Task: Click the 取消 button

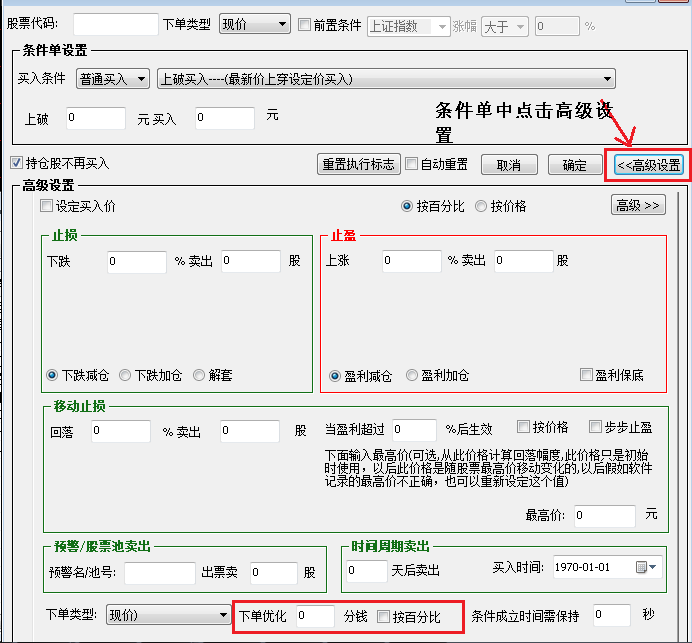Action: point(509,165)
